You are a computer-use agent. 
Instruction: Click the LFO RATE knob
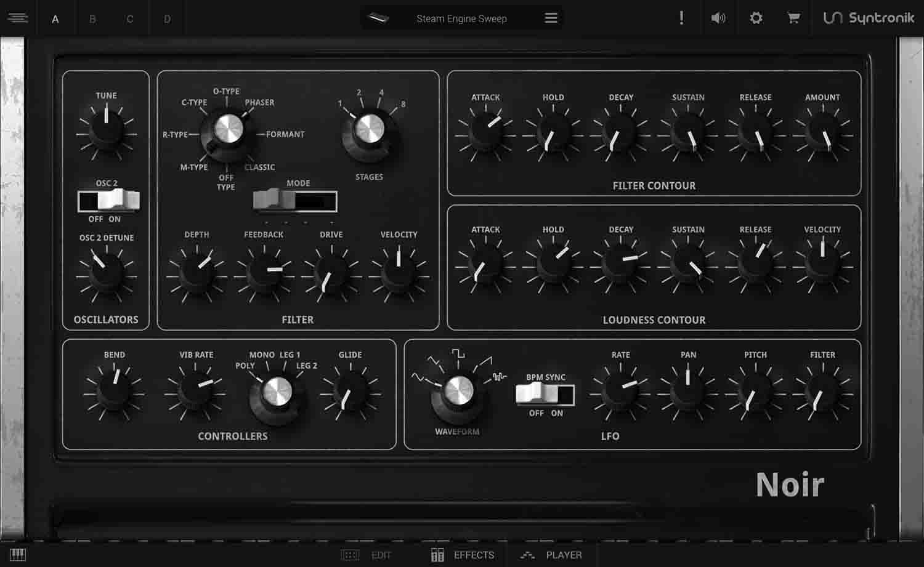620,391
